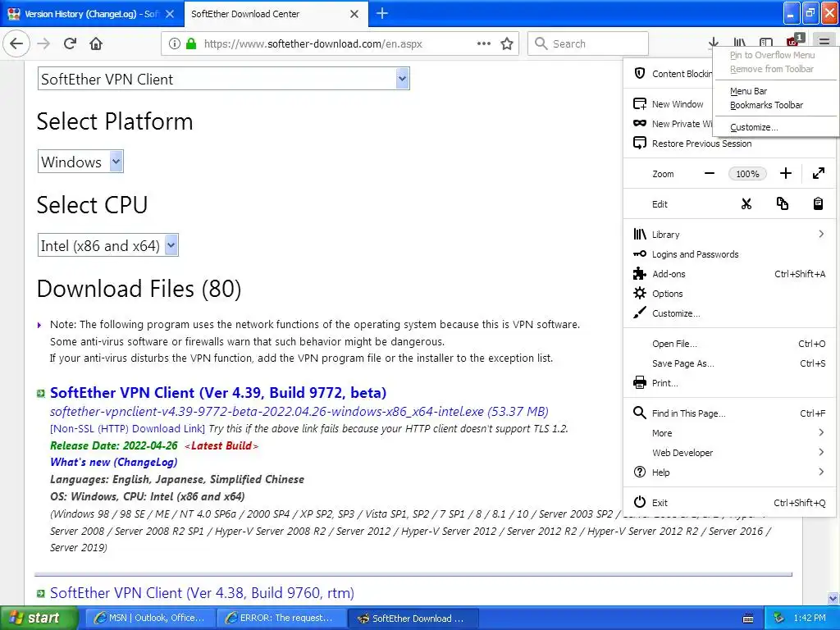Open Add-ons manager from menu
This screenshot has width=840, height=630.
[x=729, y=274]
